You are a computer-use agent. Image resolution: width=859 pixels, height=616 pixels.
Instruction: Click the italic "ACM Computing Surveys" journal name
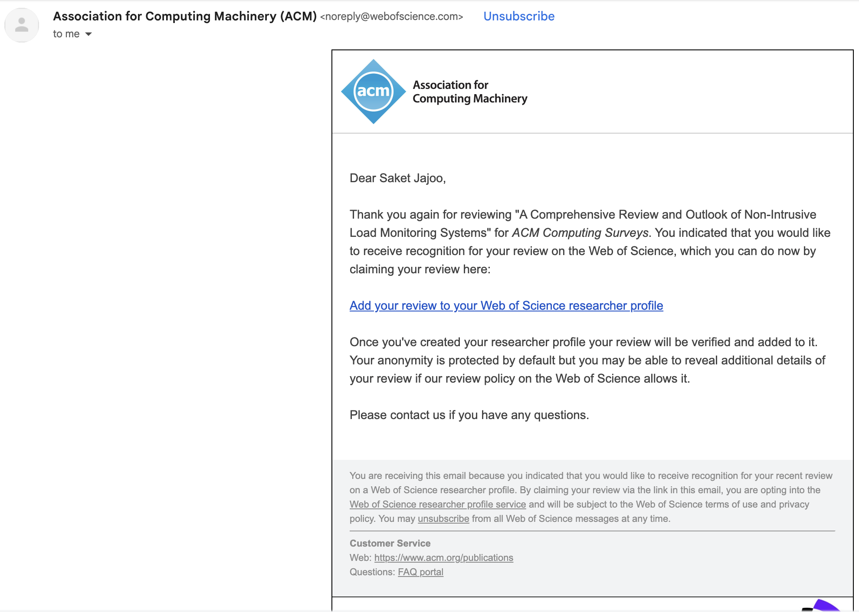pos(580,233)
